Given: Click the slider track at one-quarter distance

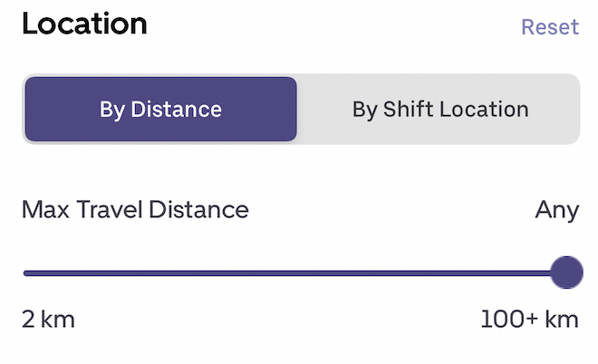Looking at the screenshot, I should coord(159,272).
